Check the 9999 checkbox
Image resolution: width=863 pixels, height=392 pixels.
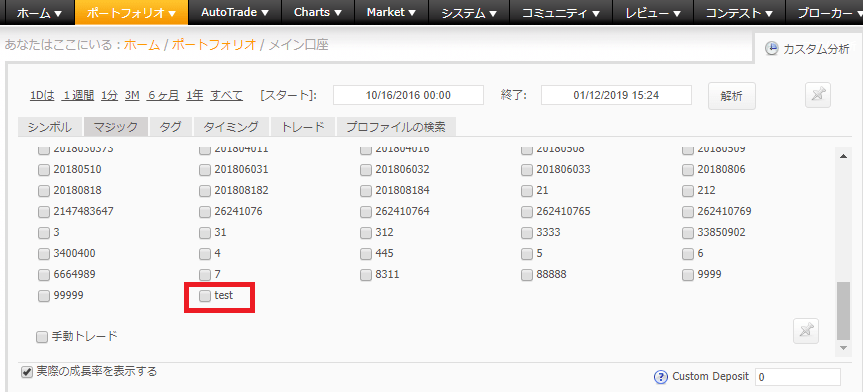pyautogui.click(x=688, y=275)
